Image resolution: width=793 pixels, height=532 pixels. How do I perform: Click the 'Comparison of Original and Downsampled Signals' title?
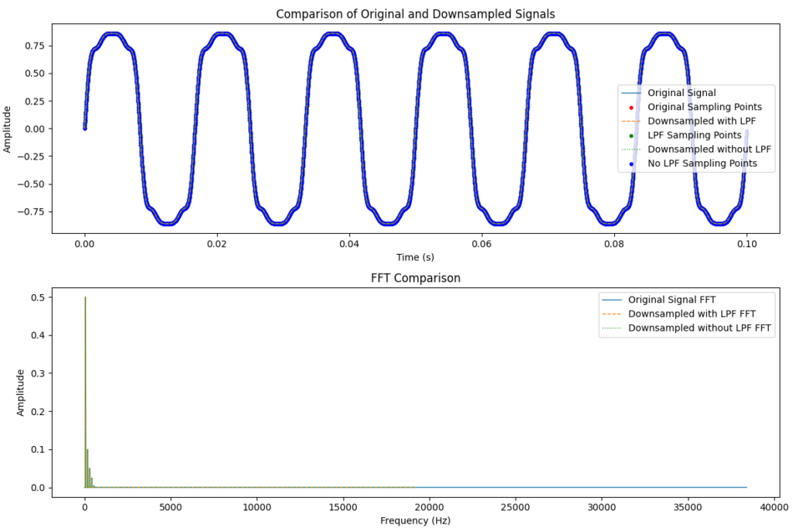click(415, 14)
